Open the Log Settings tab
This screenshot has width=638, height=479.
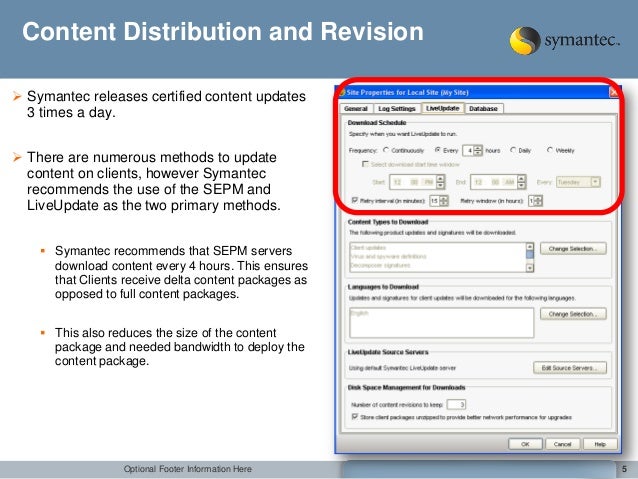(397, 109)
